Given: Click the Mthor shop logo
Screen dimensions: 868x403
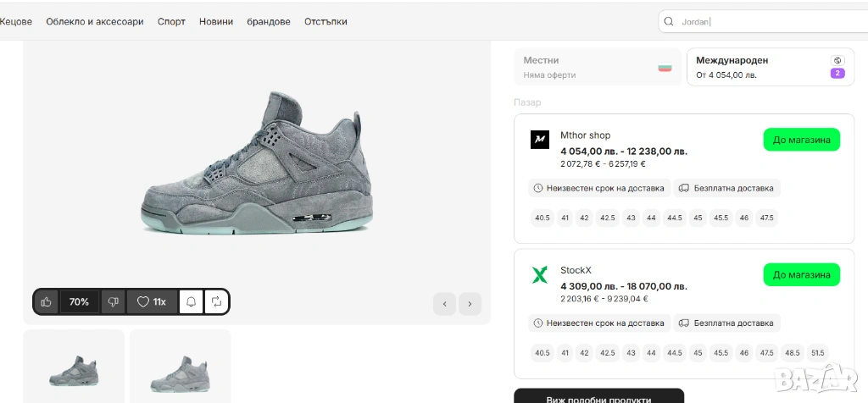Looking at the screenshot, I should pos(540,140).
